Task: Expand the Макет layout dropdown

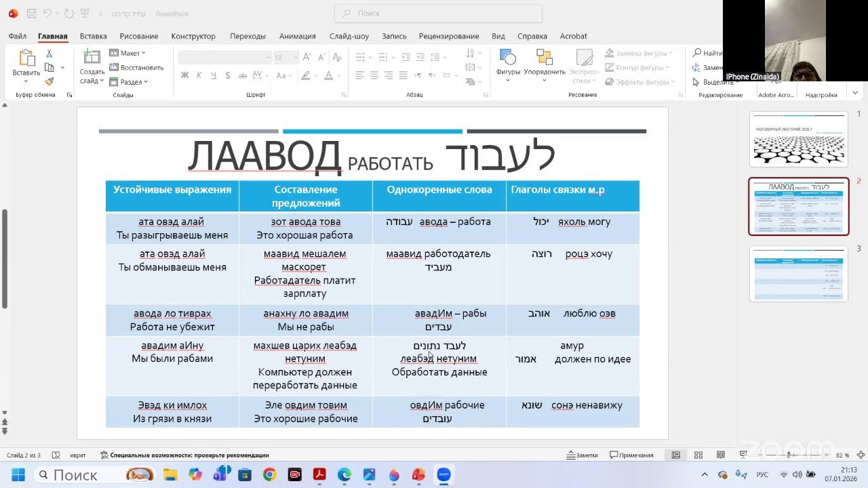Action: click(x=128, y=53)
